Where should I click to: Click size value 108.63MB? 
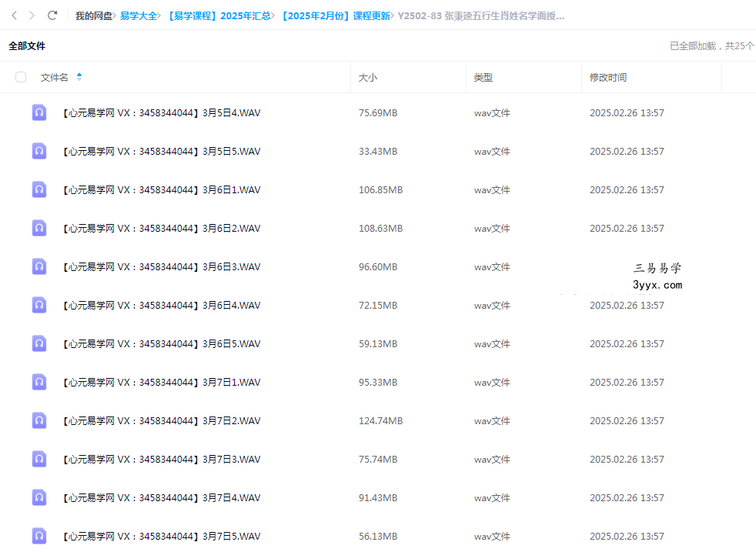pos(380,229)
